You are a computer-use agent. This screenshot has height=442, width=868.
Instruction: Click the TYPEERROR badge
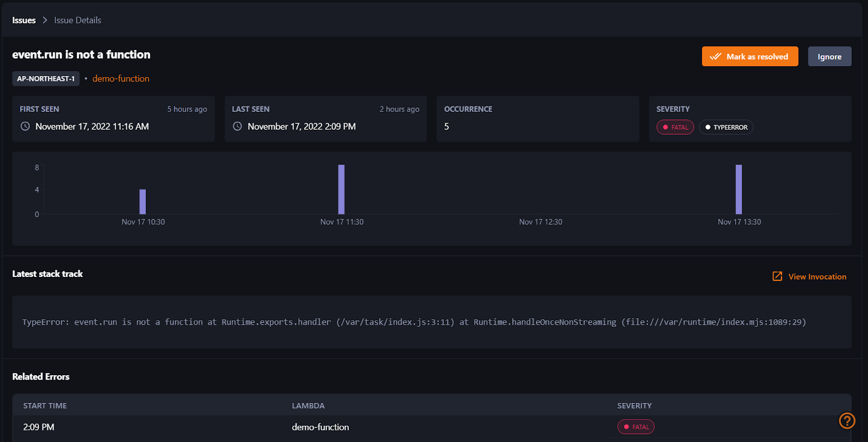[726, 127]
